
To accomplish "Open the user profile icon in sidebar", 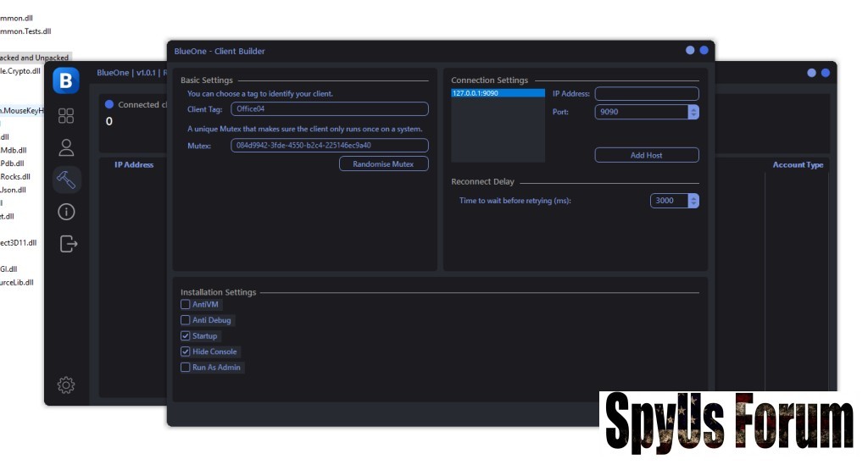I will [66, 147].
